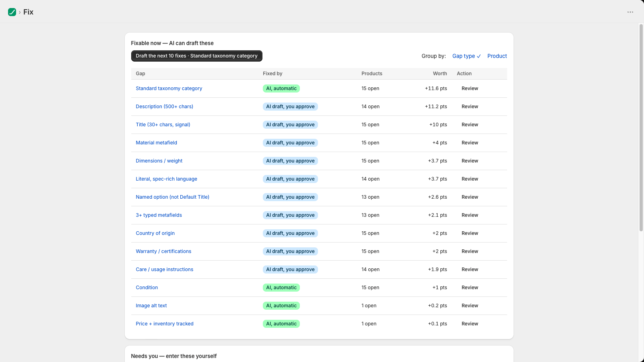Open Warranty / certifications link

click(x=163, y=251)
